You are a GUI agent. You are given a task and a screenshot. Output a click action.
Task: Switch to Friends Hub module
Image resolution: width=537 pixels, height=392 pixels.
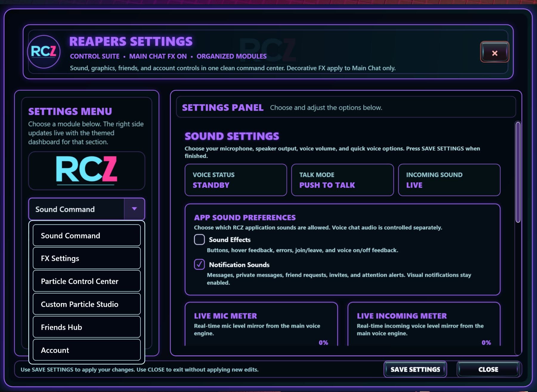click(x=86, y=327)
